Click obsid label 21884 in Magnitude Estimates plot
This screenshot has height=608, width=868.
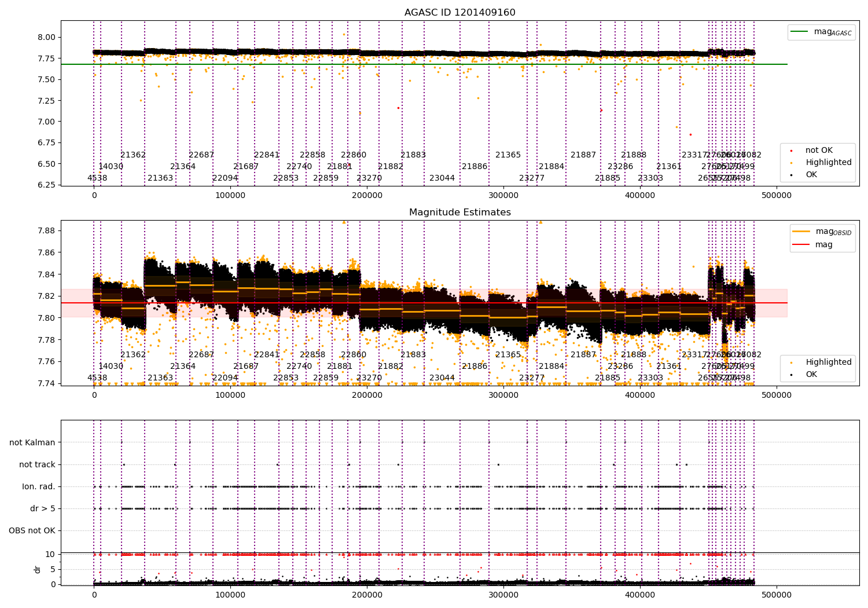tap(551, 367)
